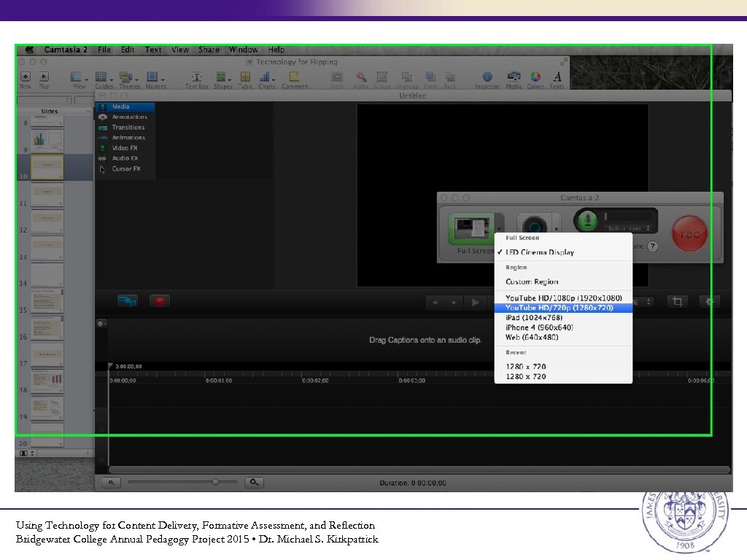Viewport: 747px width, 560px height.
Task: Open the timeline gear options menu
Action: (101, 323)
